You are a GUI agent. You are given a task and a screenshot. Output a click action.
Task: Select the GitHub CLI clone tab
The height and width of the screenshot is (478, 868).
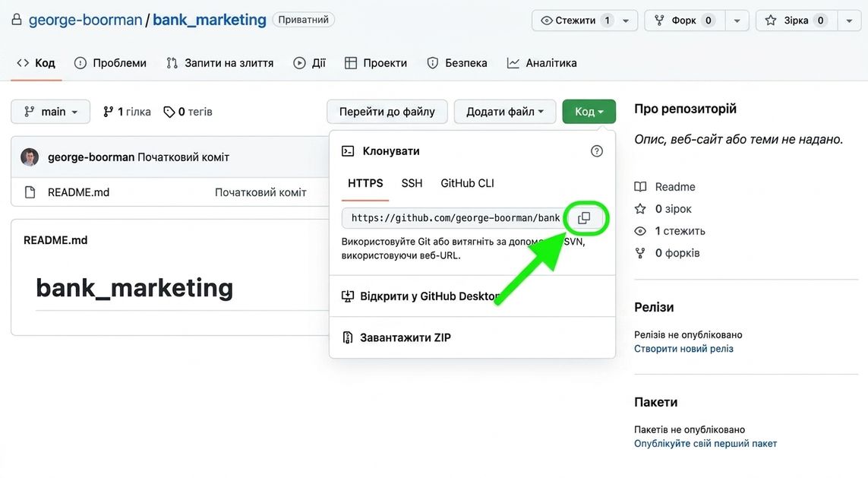[467, 183]
